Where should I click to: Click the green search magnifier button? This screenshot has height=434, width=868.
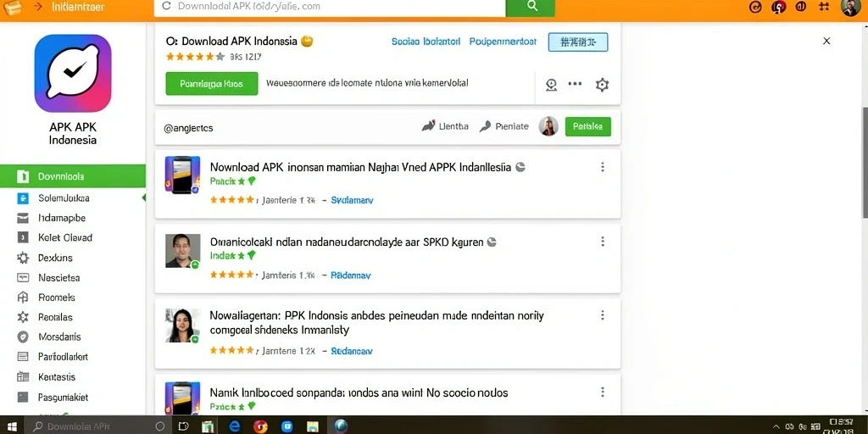coord(531,7)
